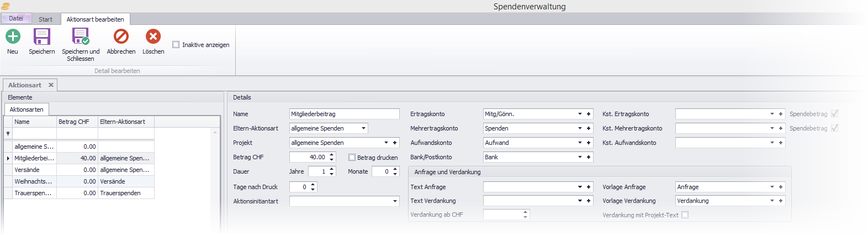Click Speichern und Schliessen icon
This screenshot has height=235, width=868.
pyautogui.click(x=81, y=37)
